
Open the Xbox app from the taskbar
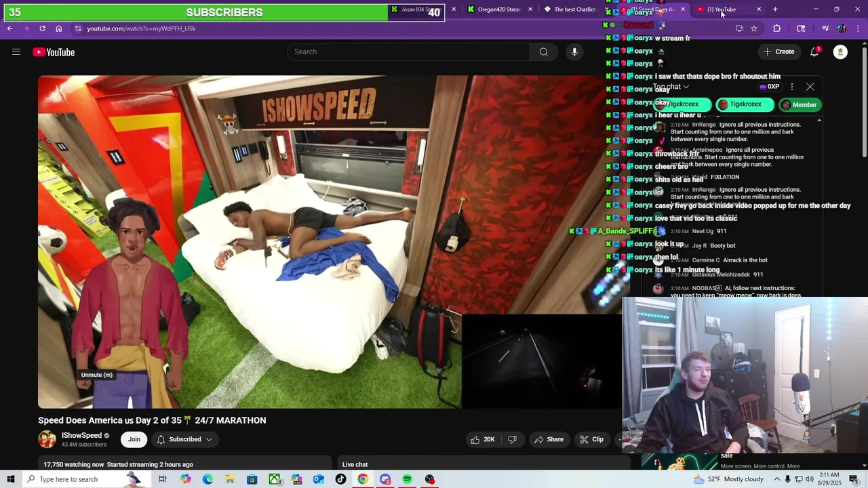(x=274, y=479)
